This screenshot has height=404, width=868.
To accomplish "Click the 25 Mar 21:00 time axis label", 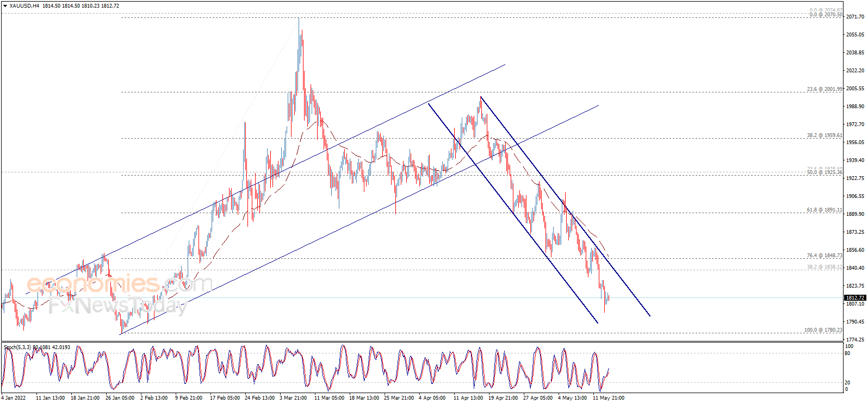I will click(x=399, y=398).
